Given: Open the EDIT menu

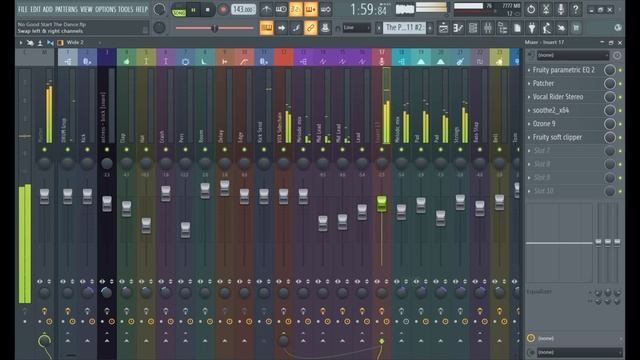Looking at the screenshot, I should 36,9.
